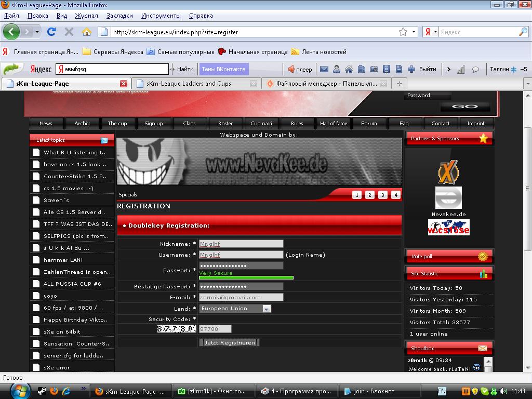This screenshot has height=399, width=532.
Task: Expand the quick launch overflow chevron
Action: (84, 389)
